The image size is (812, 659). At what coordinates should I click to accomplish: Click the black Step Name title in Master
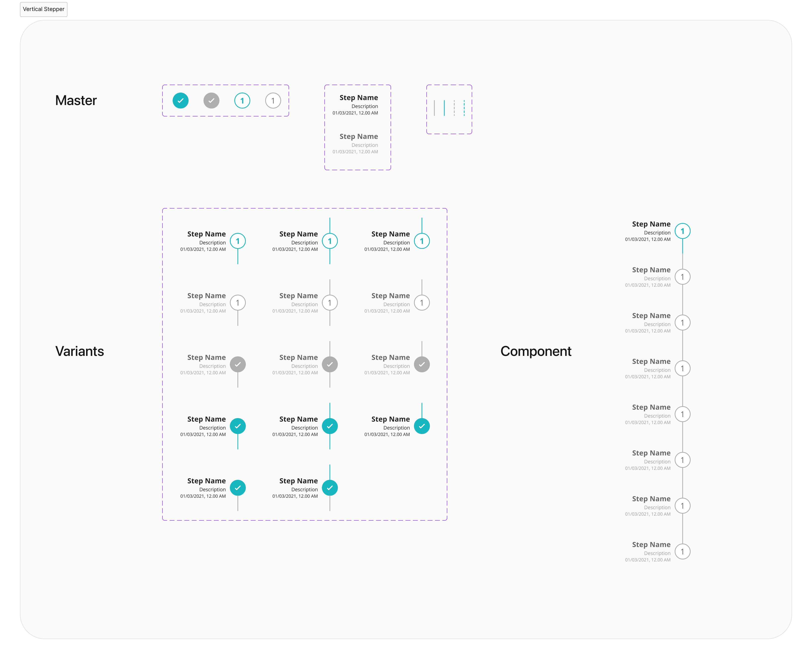pos(358,98)
